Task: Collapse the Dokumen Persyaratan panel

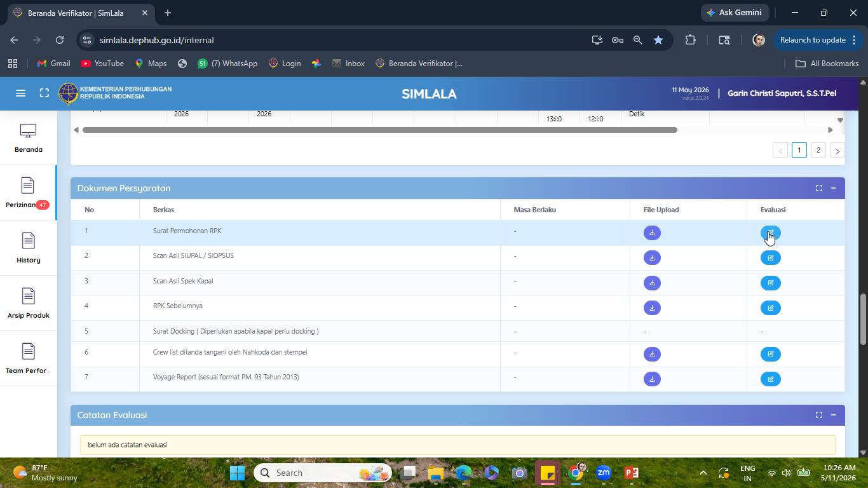Action: [833, 188]
